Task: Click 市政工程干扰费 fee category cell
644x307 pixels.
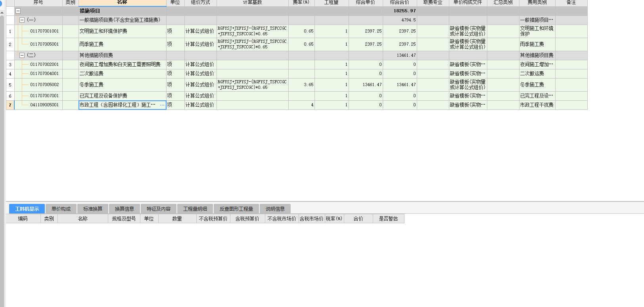Action: coord(537,105)
